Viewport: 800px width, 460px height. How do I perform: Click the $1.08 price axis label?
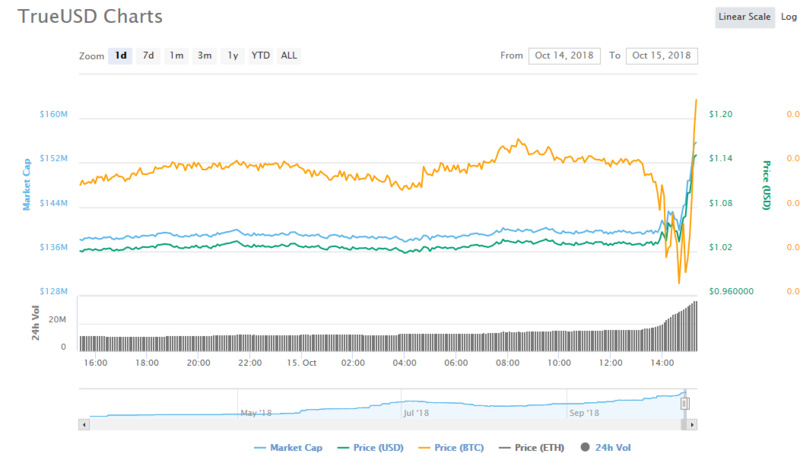(x=720, y=203)
